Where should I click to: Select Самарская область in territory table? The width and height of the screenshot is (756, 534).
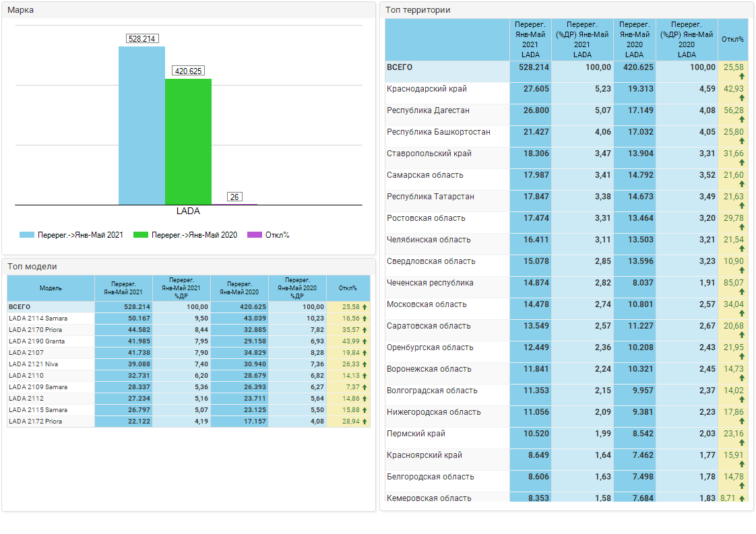point(425,175)
